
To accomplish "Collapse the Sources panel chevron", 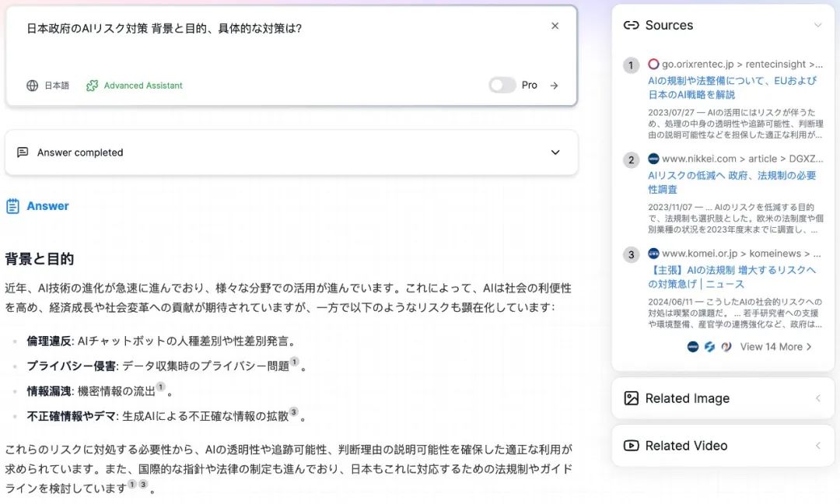I will [x=819, y=25].
